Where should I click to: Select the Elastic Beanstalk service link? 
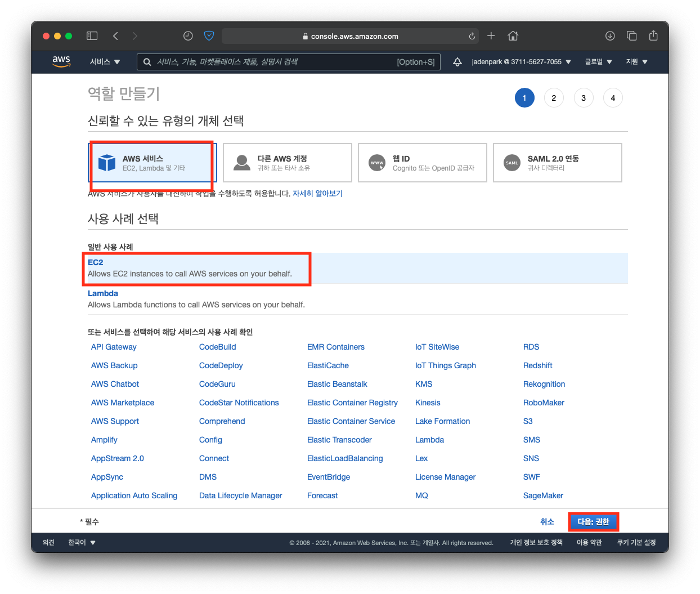337,384
